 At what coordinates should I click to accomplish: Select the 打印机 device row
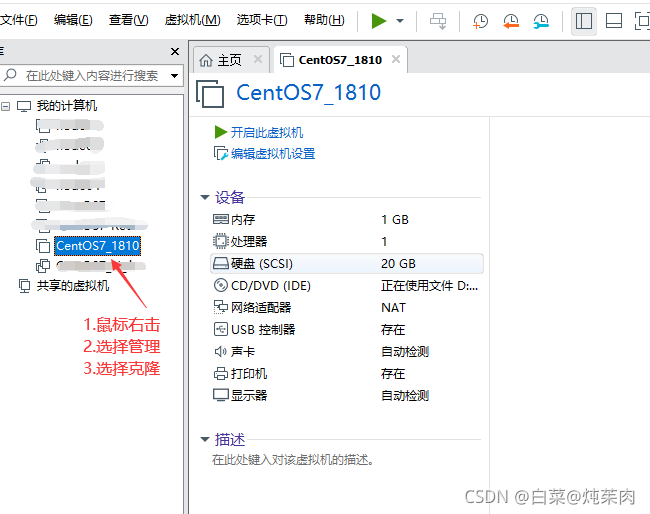pos(347,374)
